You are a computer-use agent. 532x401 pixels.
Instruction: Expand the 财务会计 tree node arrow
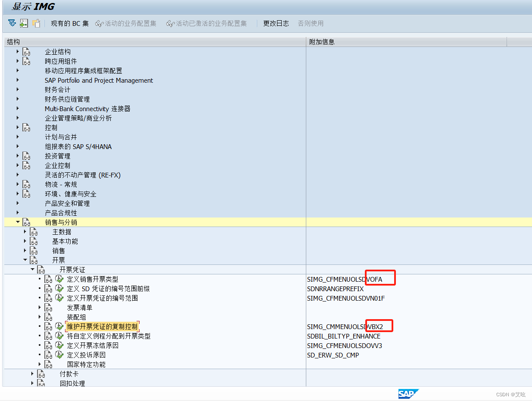[18, 89]
